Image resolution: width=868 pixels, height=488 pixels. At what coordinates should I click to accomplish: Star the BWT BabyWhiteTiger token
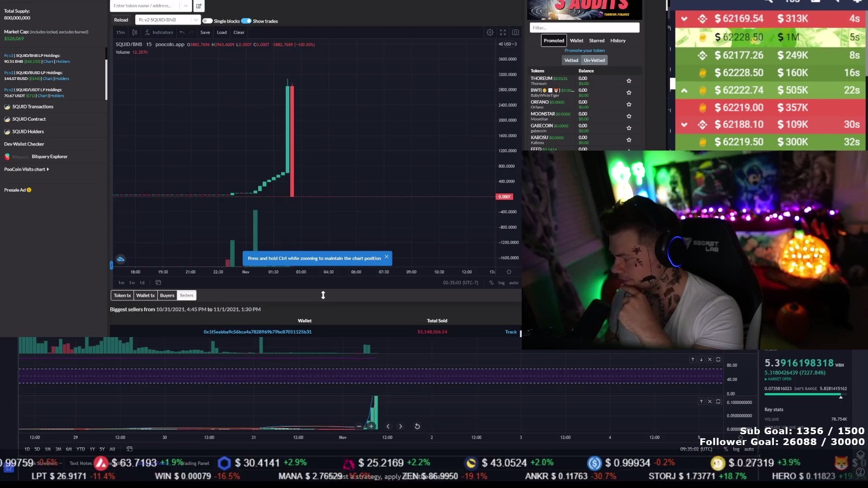tap(629, 93)
